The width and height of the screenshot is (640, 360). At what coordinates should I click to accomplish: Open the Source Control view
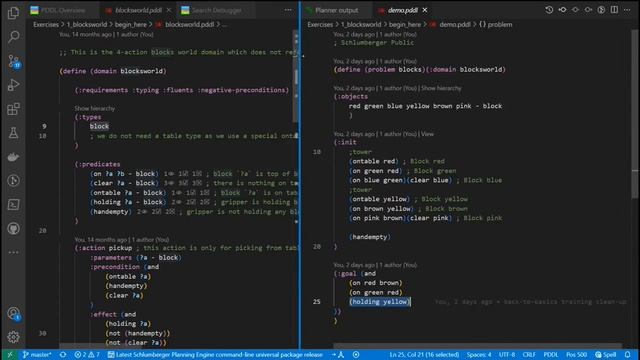pos(13,61)
